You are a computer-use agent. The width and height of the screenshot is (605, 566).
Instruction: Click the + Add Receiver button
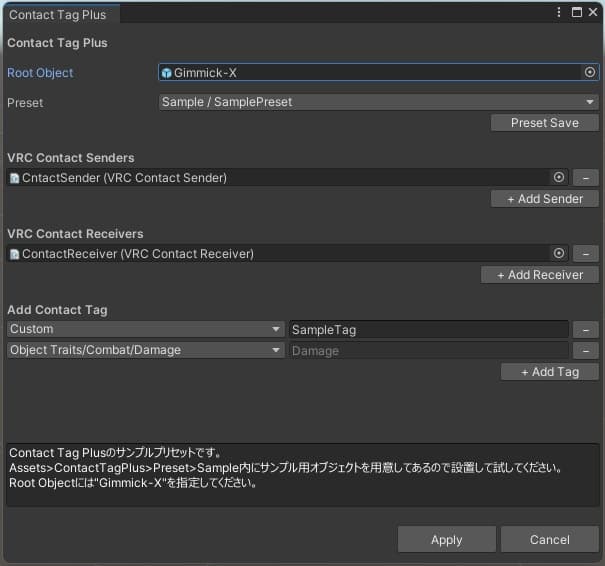[539, 275]
